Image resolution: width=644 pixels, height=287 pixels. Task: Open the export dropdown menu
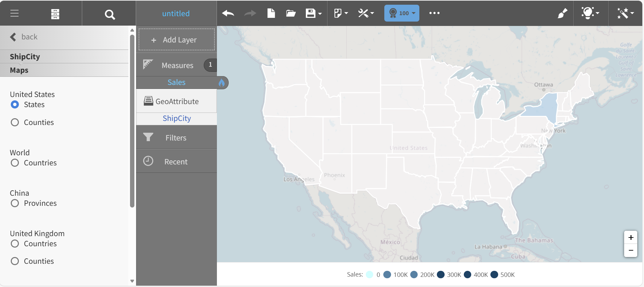tap(341, 13)
